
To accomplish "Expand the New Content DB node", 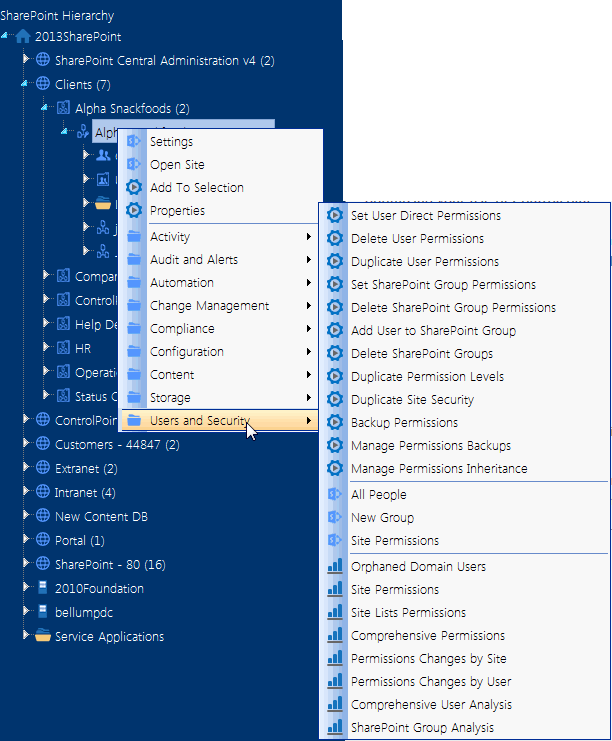I will click(x=26, y=515).
